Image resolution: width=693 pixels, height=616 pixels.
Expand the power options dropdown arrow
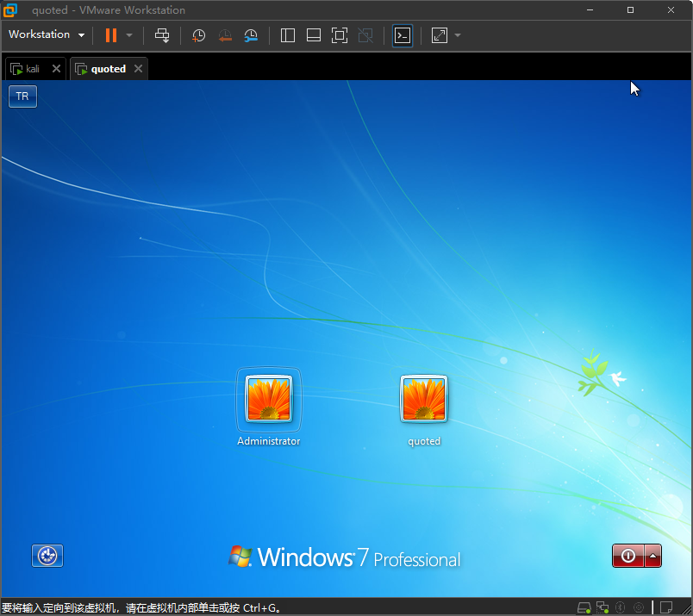(x=129, y=35)
